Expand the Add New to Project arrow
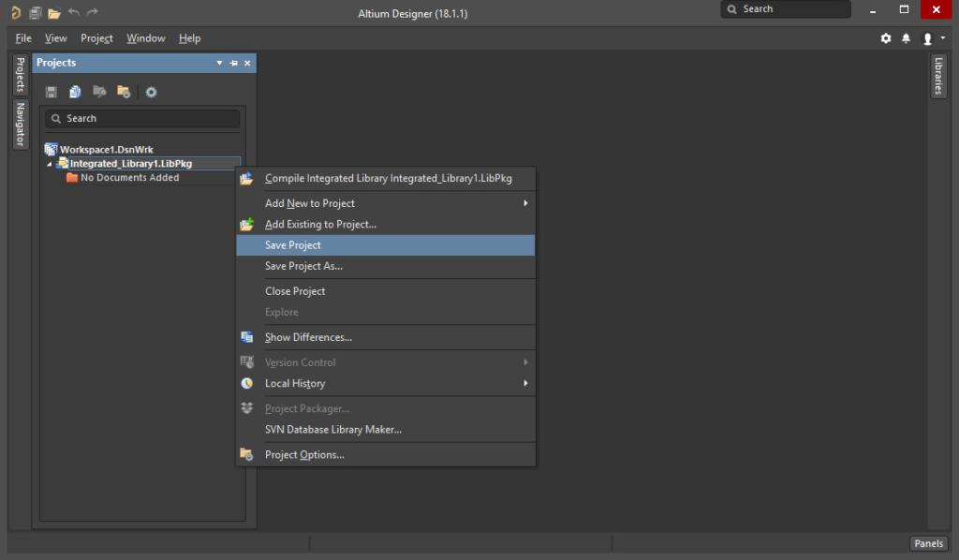 tap(525, 203)
